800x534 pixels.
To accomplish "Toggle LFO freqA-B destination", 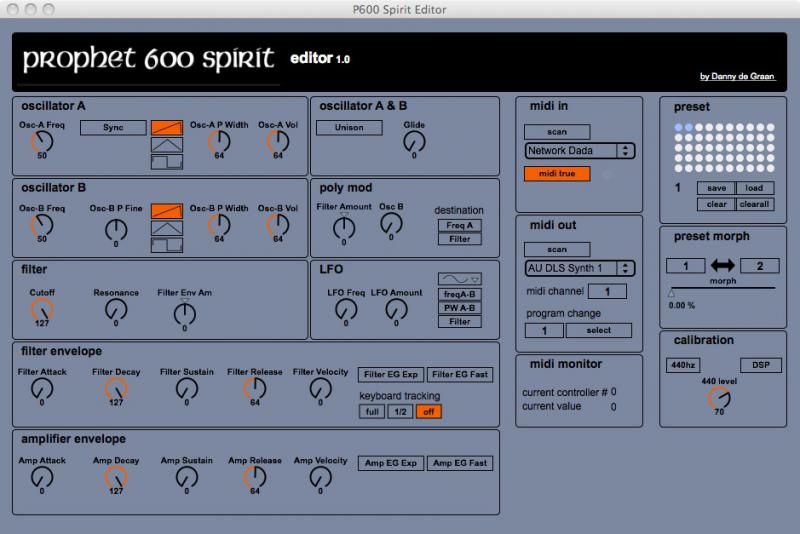I will pos(460,294).
